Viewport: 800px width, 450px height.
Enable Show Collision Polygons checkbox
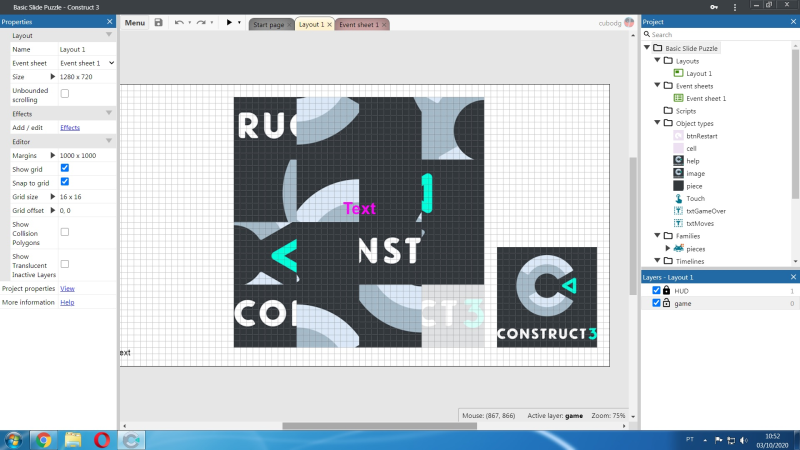click(x=65, y=232)
